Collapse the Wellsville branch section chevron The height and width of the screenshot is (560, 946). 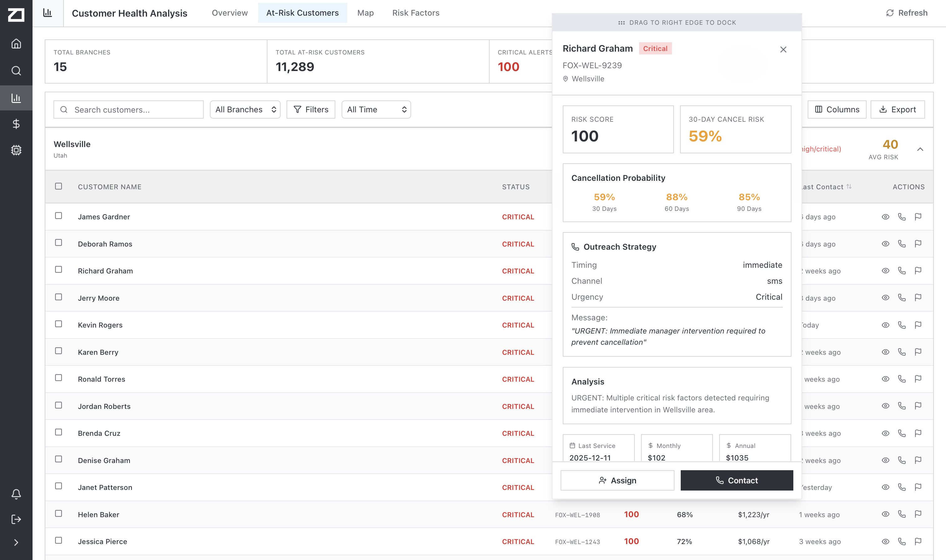coord(920,149)
